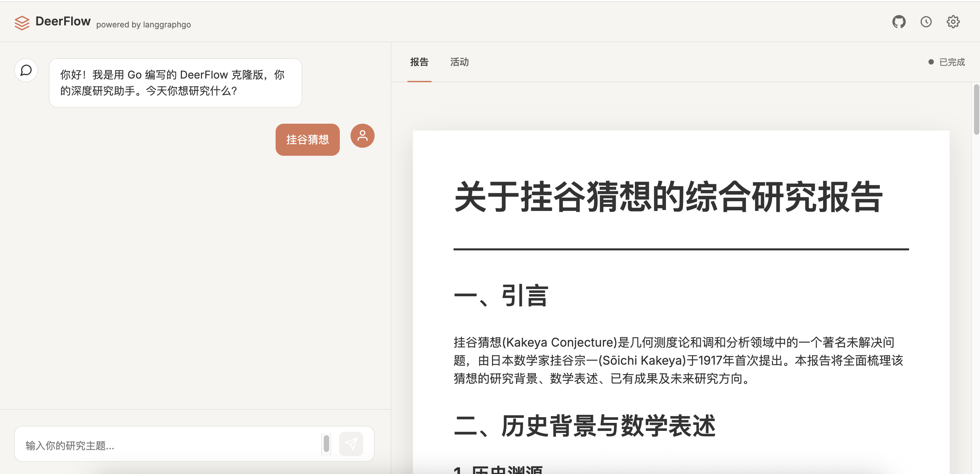The width and height of the screenshot is (980, 474).
Task: Click the 已完成 status dot indicator
Action: [930, 62]
